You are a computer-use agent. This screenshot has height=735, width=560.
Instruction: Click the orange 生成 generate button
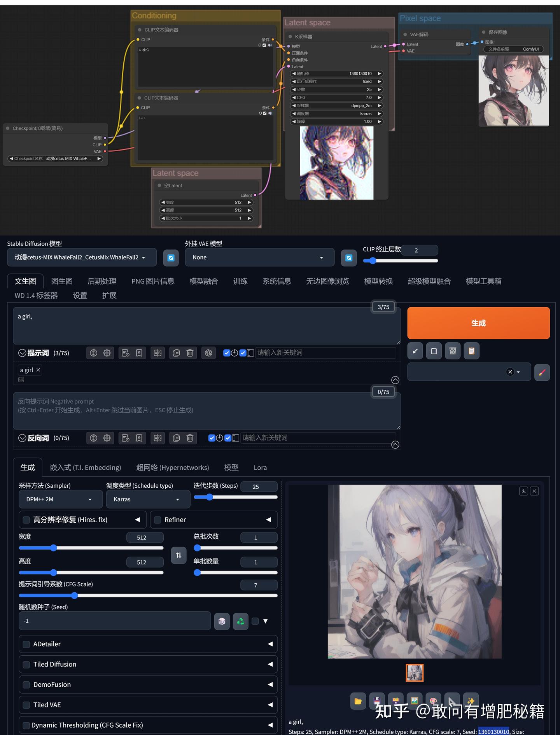click(478, 323)
